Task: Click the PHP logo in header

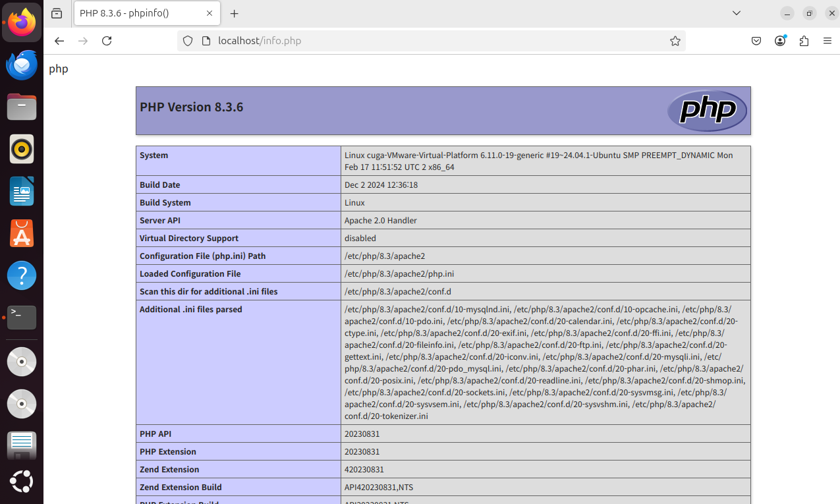Action: click(707, 111)
